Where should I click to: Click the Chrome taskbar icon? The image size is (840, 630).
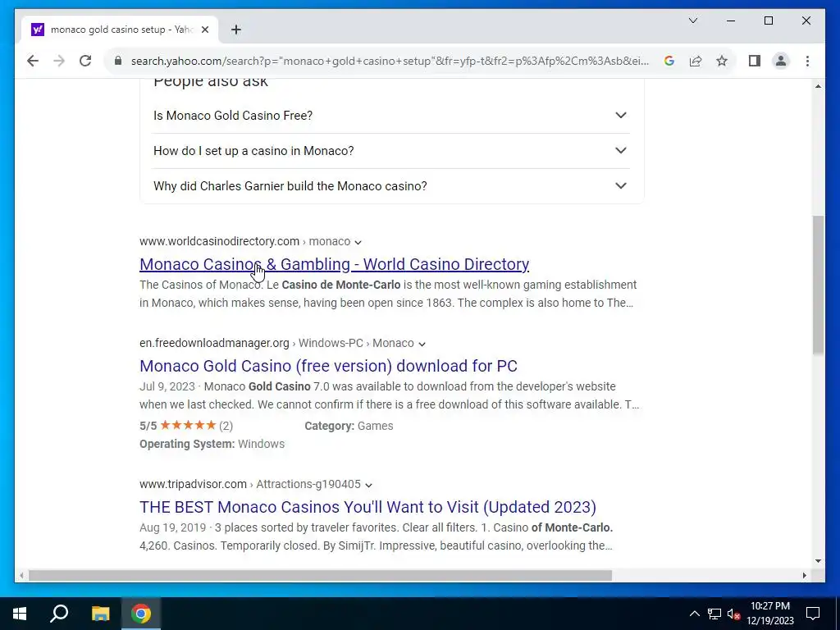point(141,614)
